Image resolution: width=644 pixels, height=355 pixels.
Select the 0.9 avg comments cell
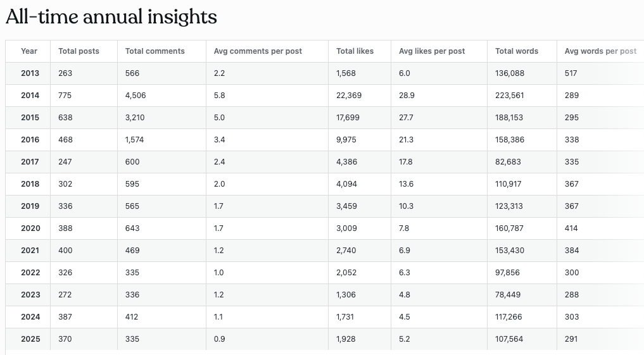[x=220, y=339]
